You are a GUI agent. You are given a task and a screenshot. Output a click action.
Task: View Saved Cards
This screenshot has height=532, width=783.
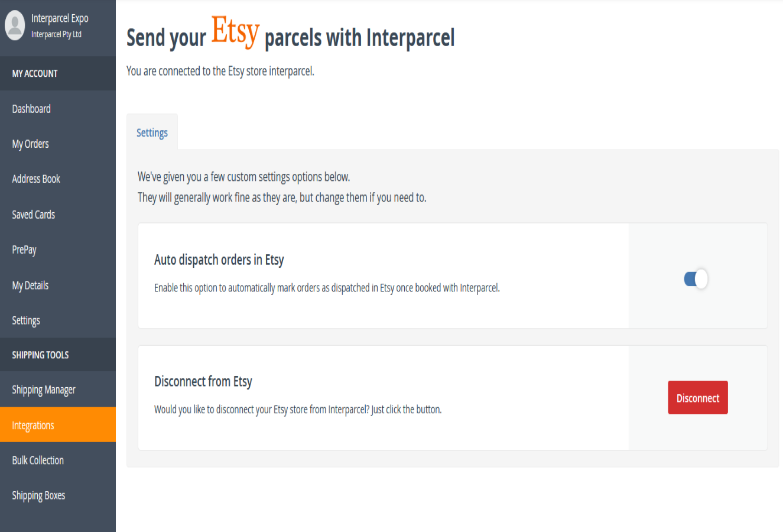click(x=33, y=214)
